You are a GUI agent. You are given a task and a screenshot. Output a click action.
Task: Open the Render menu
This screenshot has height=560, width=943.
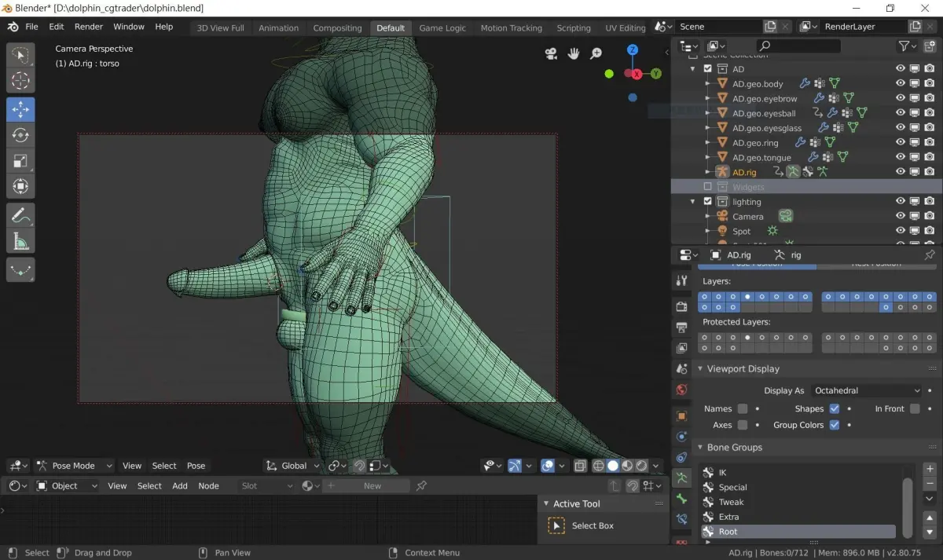pyautogui.click(x=89, y=27)
